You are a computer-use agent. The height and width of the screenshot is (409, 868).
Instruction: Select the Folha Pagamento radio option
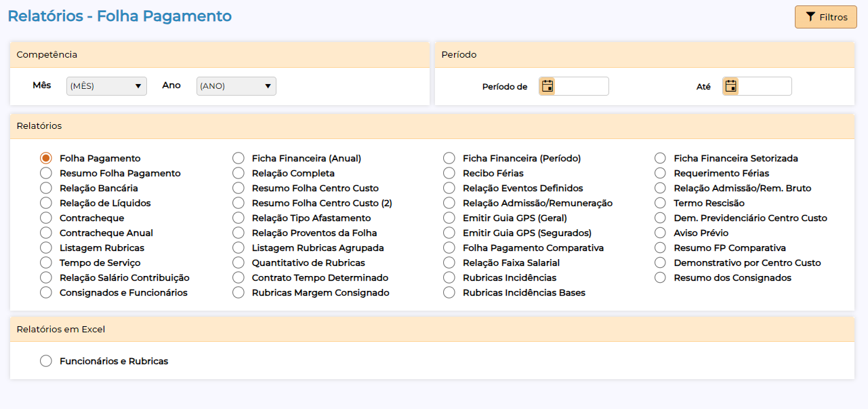point(46,158)
